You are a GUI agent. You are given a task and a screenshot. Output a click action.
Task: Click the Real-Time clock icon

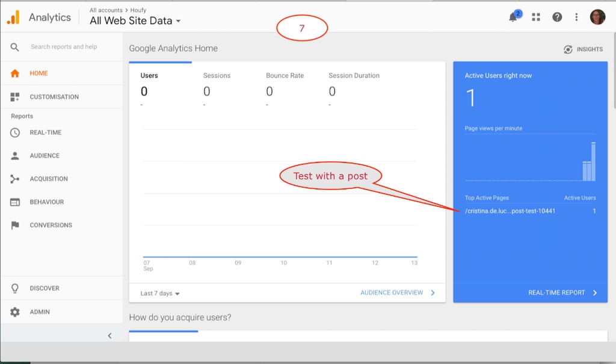pyautogui.click(x=15, y=133)
